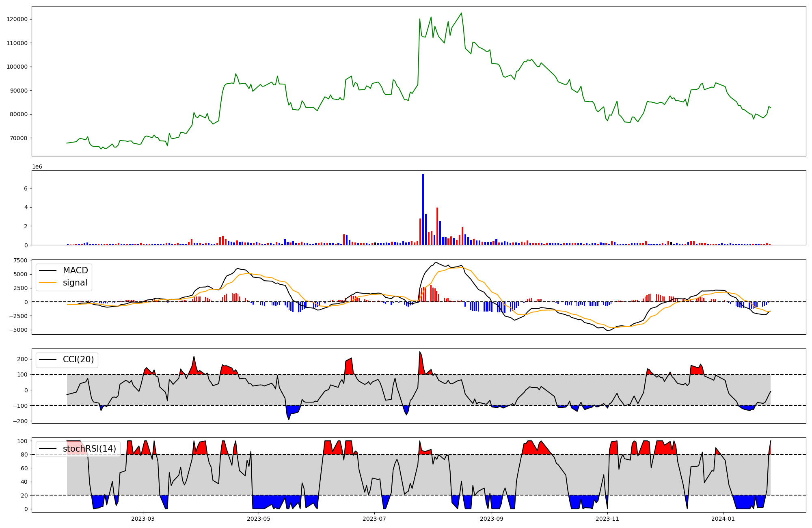
Task: Click the 2023-09 date tick label
Action: (x=492, y=519)
